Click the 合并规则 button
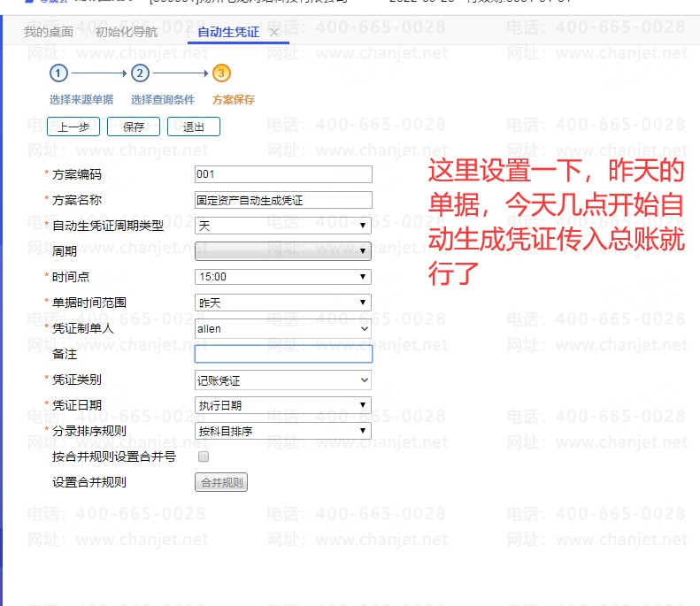700x606 pixels. tap(220, 483)
